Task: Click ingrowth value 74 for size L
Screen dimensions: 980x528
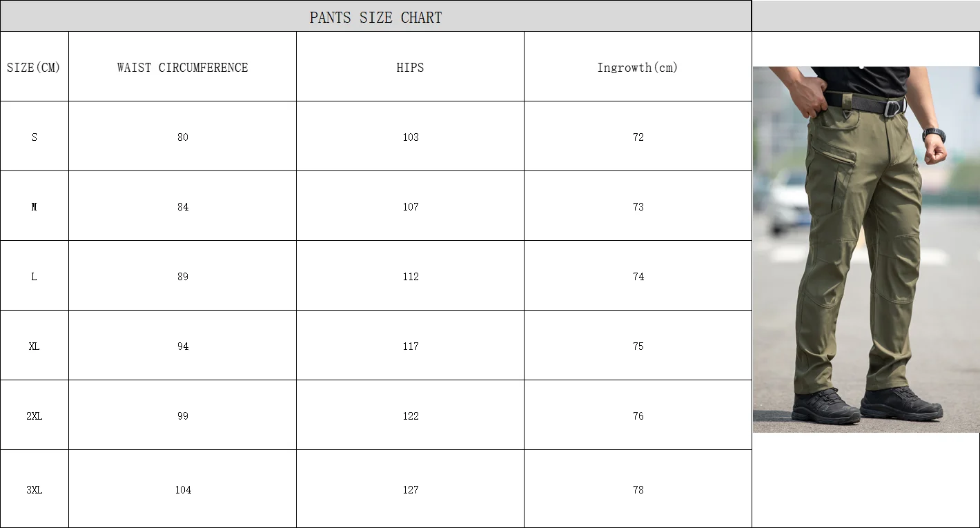Action: point(638,277)
